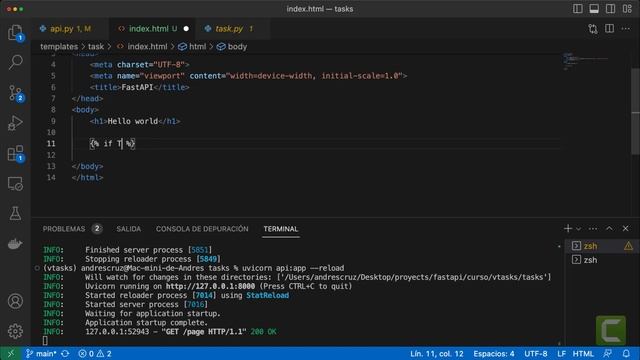Click task folder in the breadcrumb

pos(96,47)
